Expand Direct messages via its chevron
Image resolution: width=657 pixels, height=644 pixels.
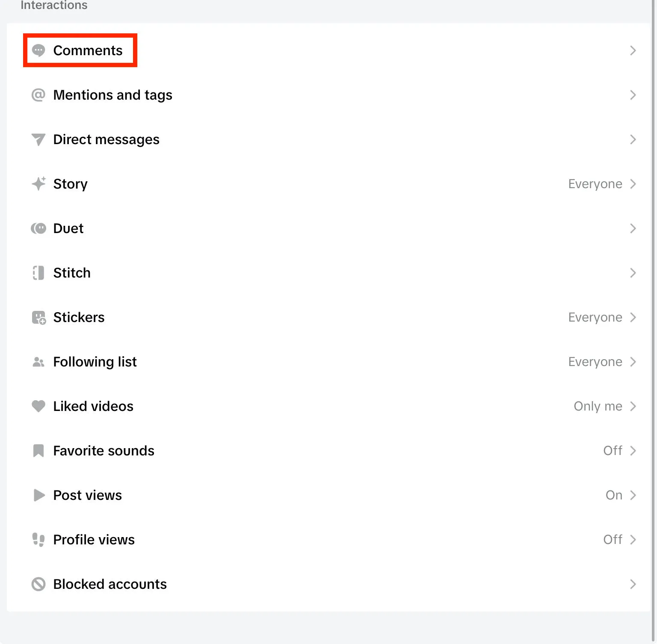[x=633, y=139]
